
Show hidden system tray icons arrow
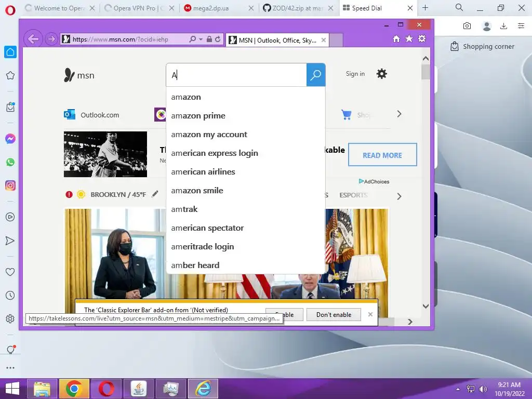click(458, 389)
